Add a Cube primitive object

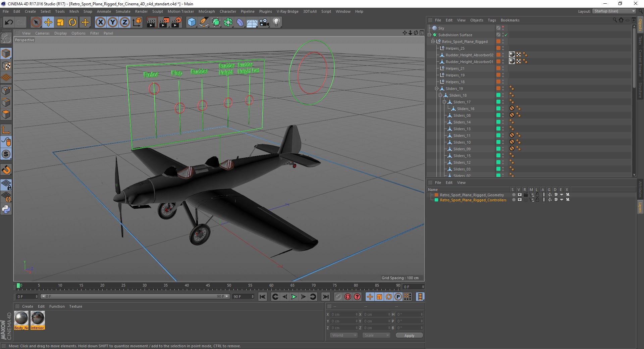tap(192, 22)
